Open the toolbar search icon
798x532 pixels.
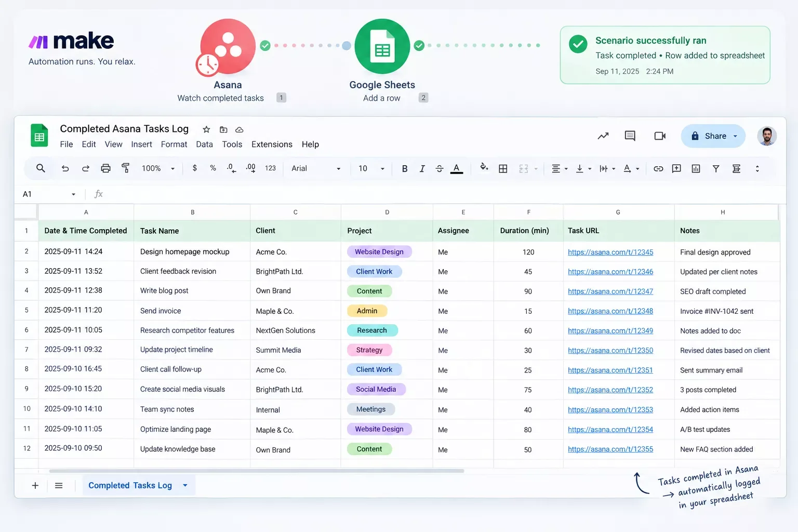[x=41, y=168]
